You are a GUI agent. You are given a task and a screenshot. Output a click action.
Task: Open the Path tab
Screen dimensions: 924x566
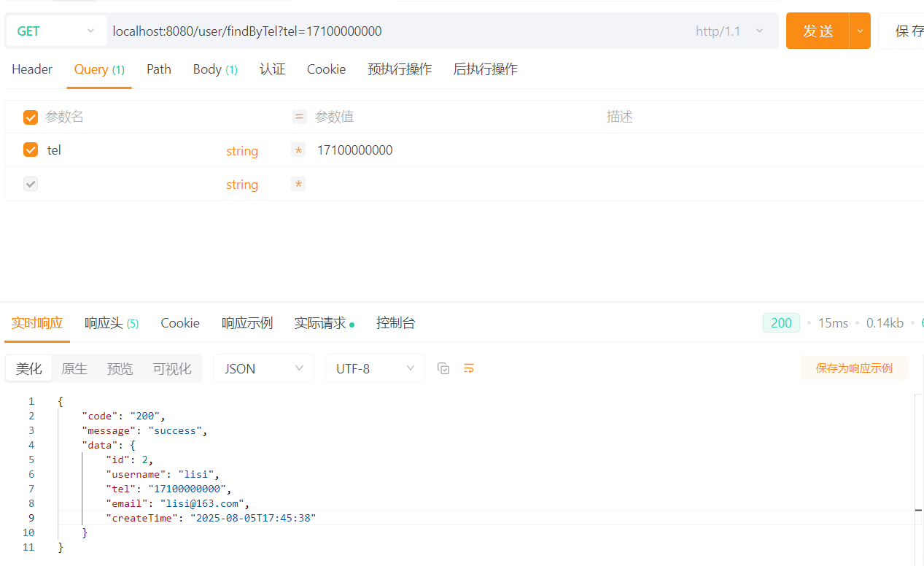coord(159,69)
